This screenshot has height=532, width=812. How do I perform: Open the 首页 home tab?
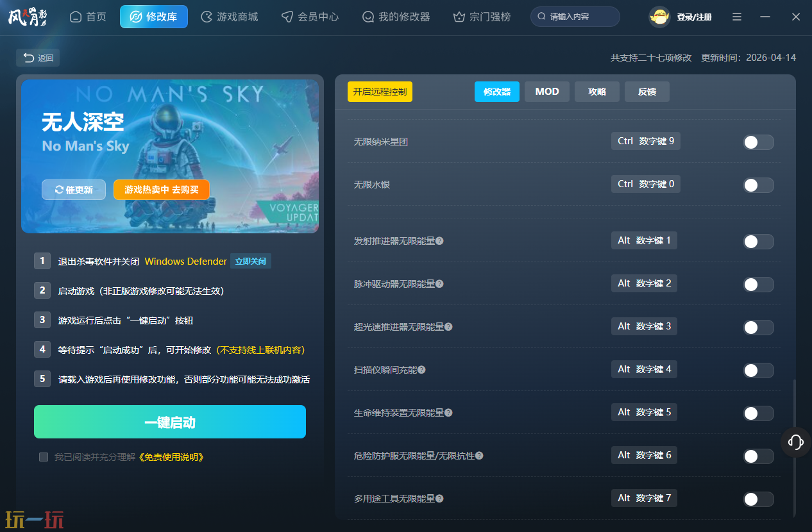(x=88, y=17)
